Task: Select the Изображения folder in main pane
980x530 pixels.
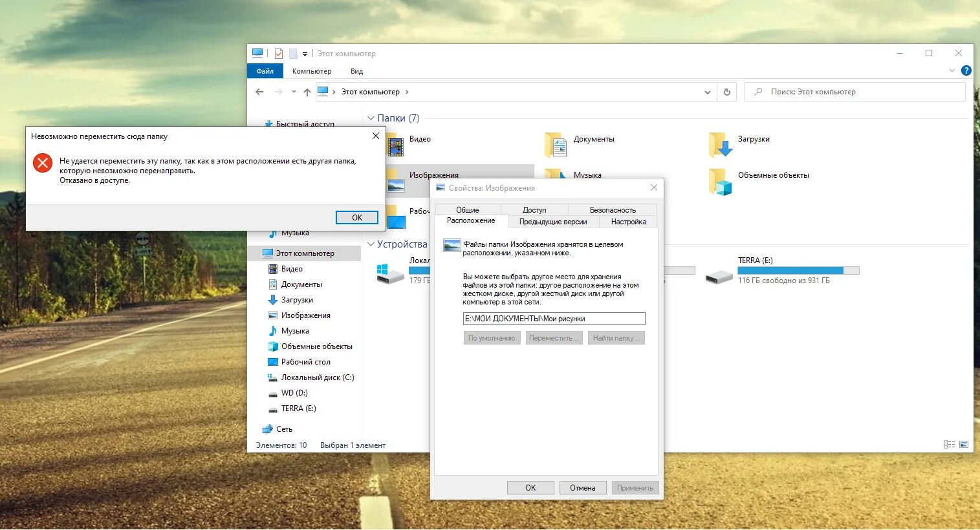Action: coord(434,175)
